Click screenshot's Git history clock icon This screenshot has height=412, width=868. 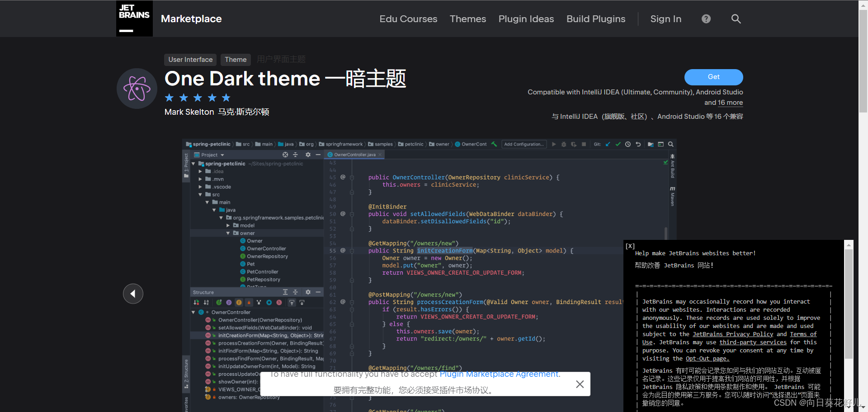click(628, 145)
